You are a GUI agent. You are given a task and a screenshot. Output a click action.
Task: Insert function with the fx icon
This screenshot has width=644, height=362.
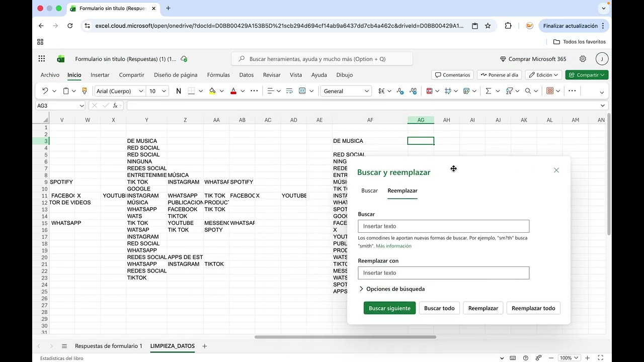[115, 106]
